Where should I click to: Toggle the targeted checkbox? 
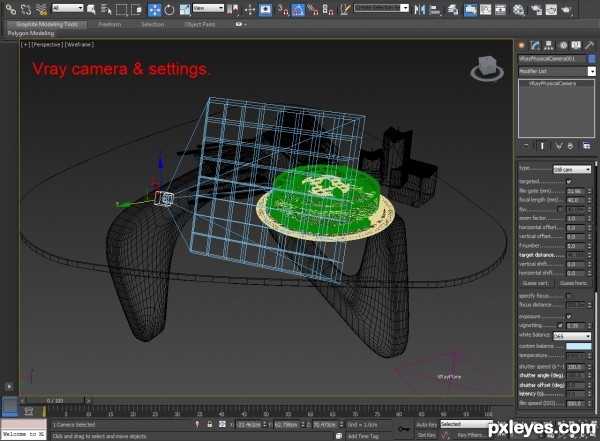(x=569, y=181)
